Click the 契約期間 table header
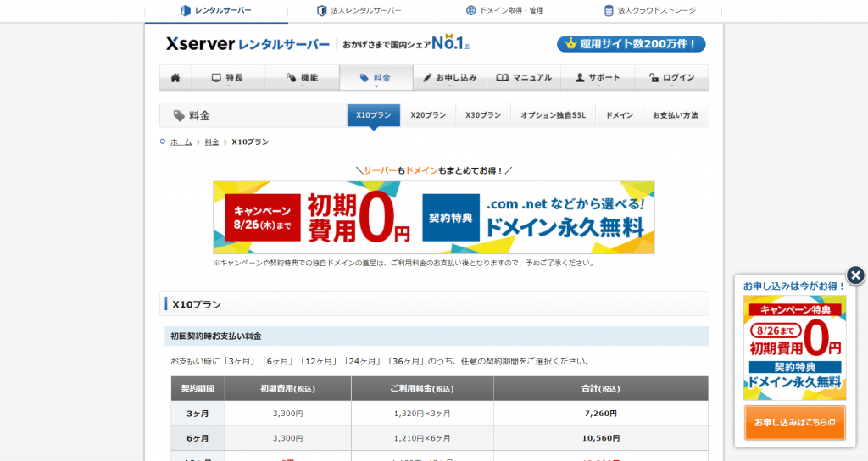This screenshot has height=461, width=868. 198,388
